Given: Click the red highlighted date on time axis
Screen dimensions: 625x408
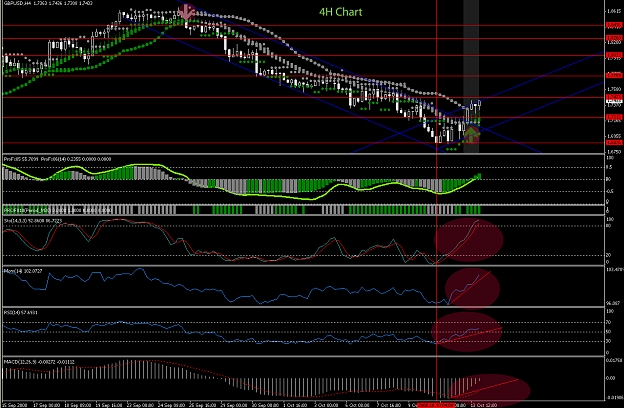Looking at the screenshot, I should [x=436, y=405].
